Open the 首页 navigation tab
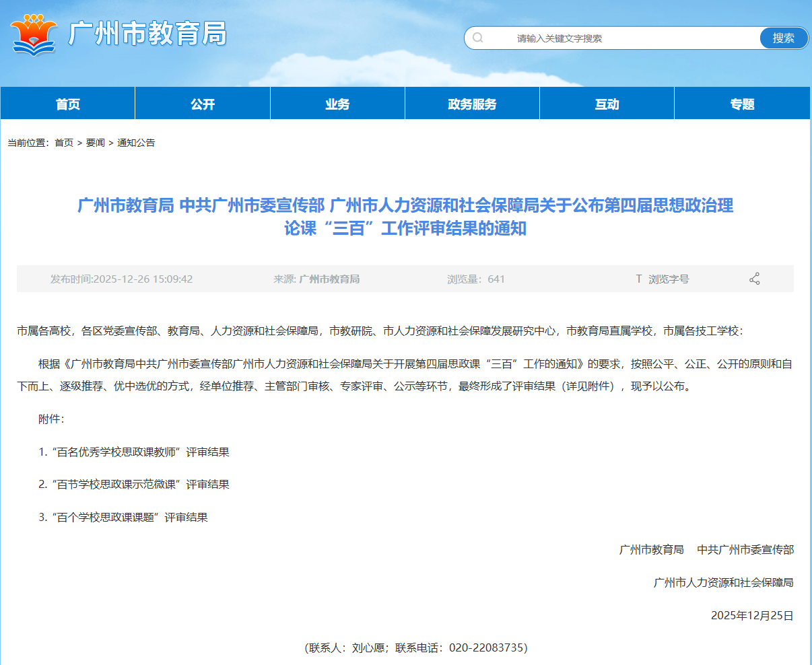 pyautogui.click(x=68, y=104)
